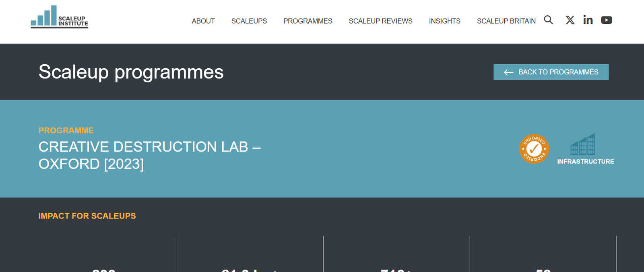Click the IMPACT FOR SCALEUPS heading
Image resolution: width=644 pixels, height=272 pixels.
click(87, 216)
